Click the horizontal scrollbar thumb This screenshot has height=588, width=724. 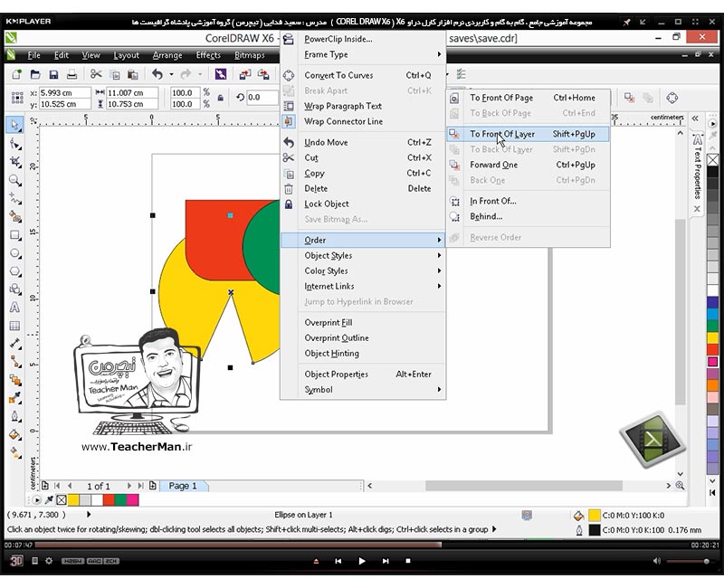click(524, 486)
